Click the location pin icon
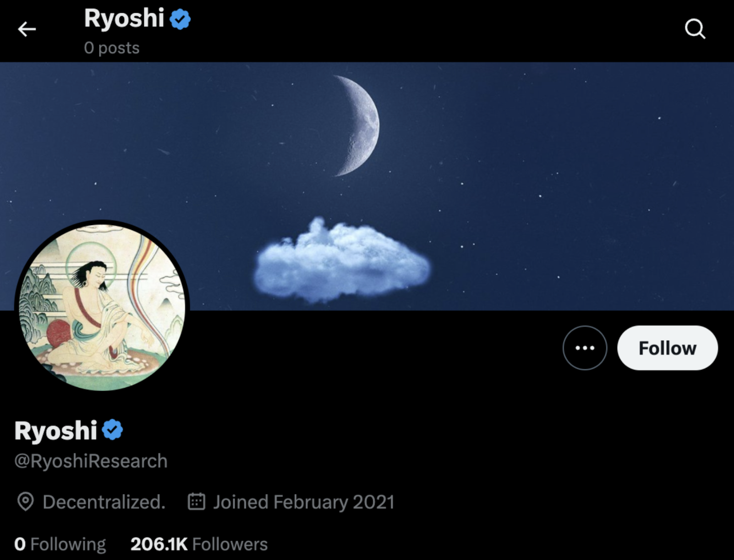Viewport: 734px width, 560px height. [25, 502]
